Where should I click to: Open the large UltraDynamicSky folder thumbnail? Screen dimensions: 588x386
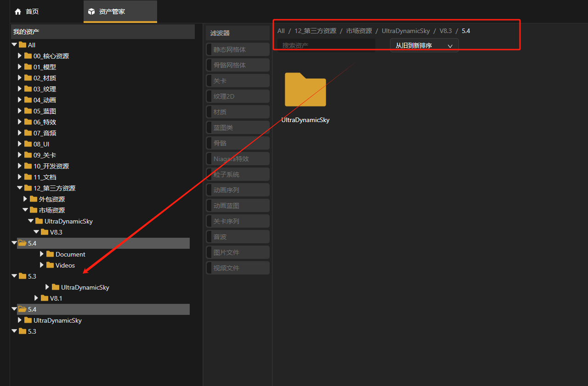coord(305,90)
